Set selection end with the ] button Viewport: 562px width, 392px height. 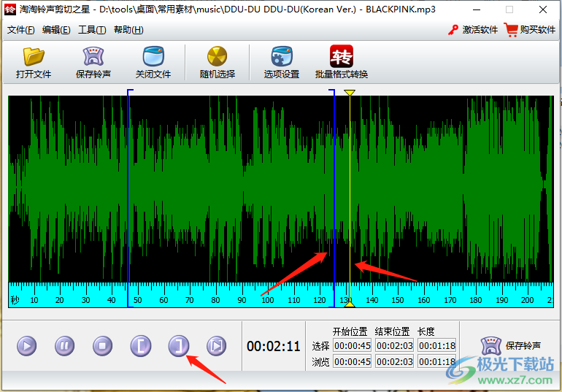click(179, 346)
